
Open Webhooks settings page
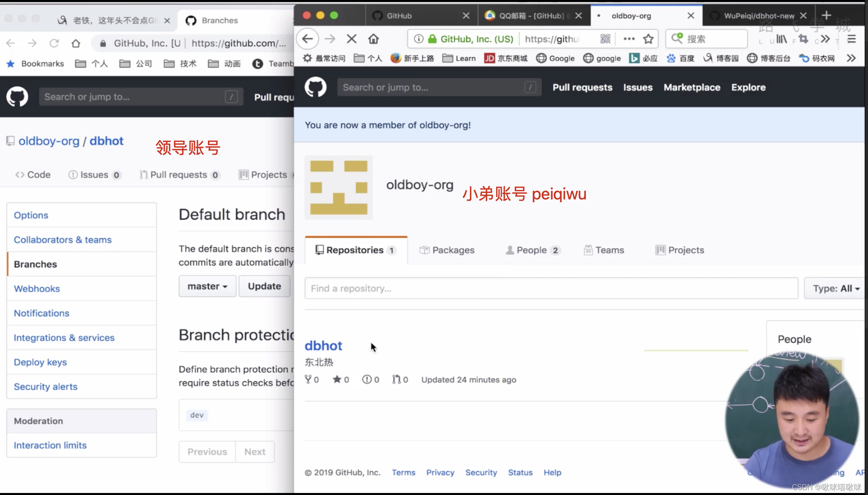pyautogui.click(x=82, y=289)
